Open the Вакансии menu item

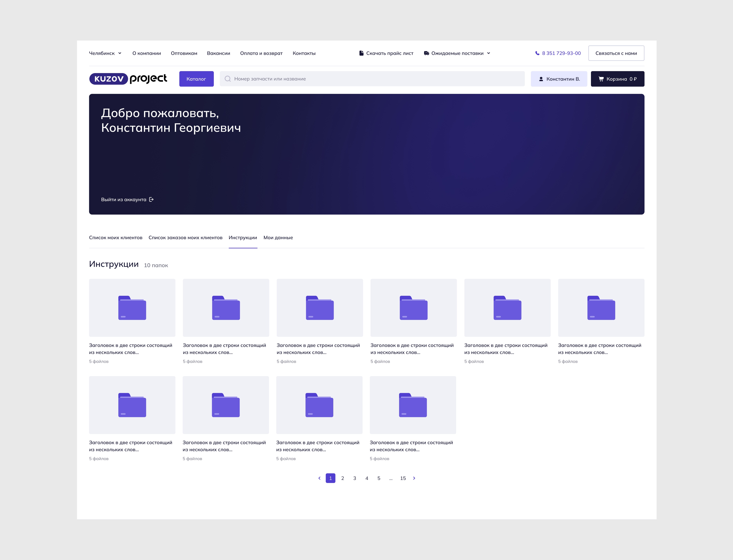point(218,53)
